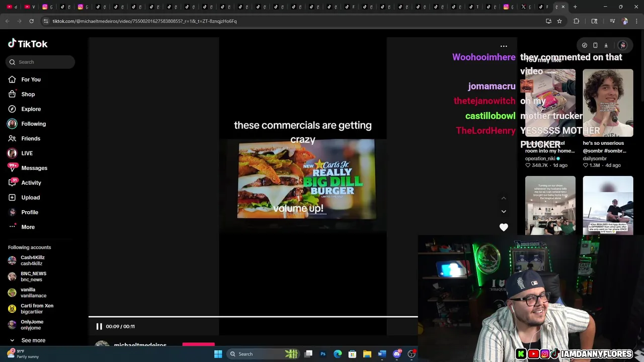This screenshot has width=644, height=362.
Task: Open the Shop section
Action: pyautogui.click(x=28, y=94)
